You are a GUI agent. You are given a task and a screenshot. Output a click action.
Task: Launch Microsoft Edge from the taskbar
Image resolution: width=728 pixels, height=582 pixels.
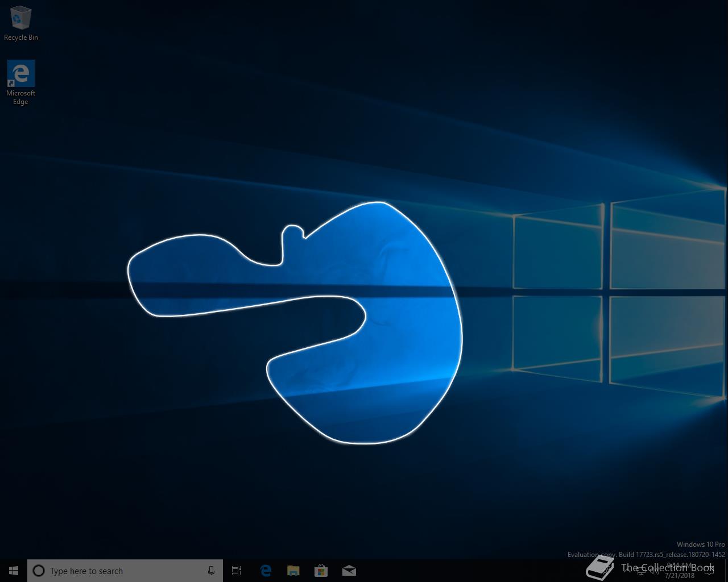pos(266,571)
